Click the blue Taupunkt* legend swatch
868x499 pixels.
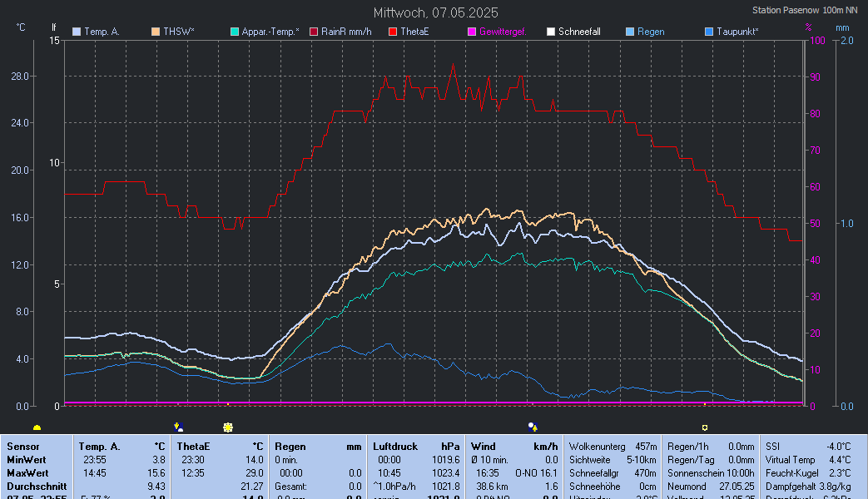[x=709, y=32]
